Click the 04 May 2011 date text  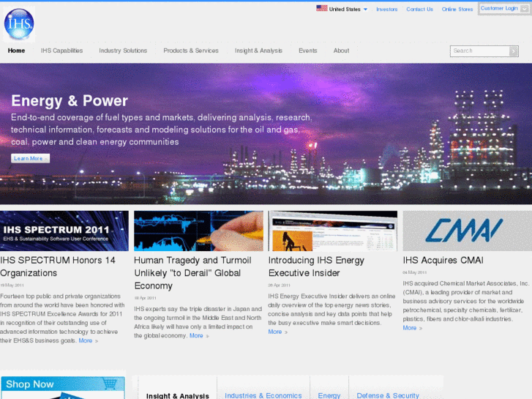tap(415, 272)
